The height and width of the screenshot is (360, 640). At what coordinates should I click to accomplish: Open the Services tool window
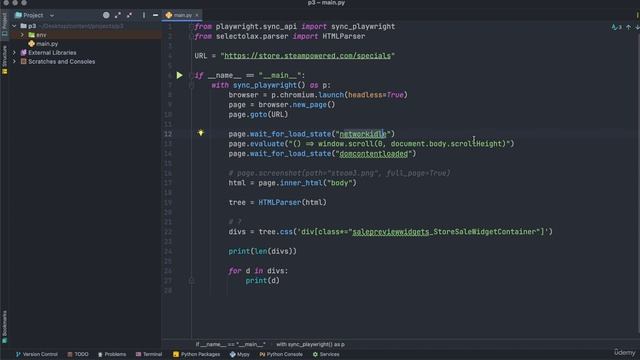point(326,354)
